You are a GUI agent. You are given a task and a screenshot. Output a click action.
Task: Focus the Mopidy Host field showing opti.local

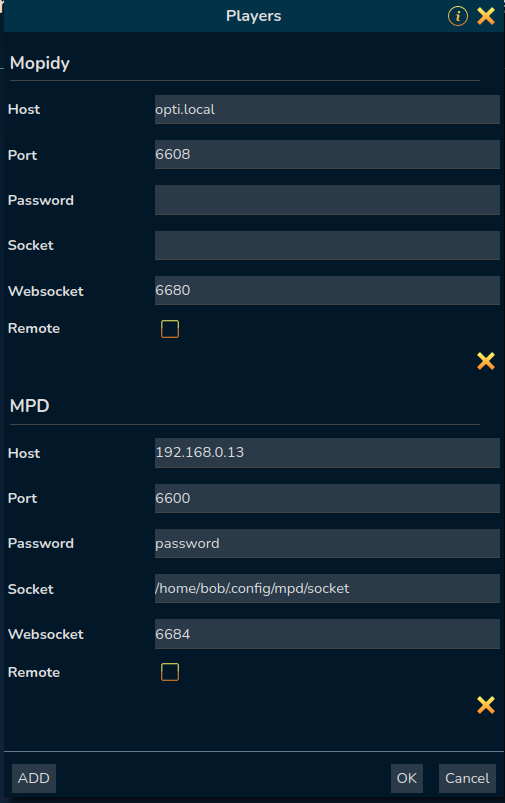327,109
